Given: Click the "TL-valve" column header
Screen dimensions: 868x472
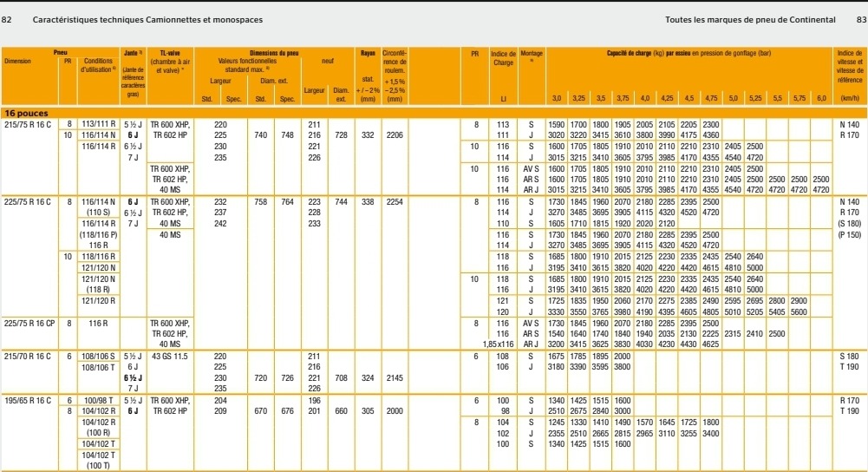Looking at the screenshot, I should point(170,54).
